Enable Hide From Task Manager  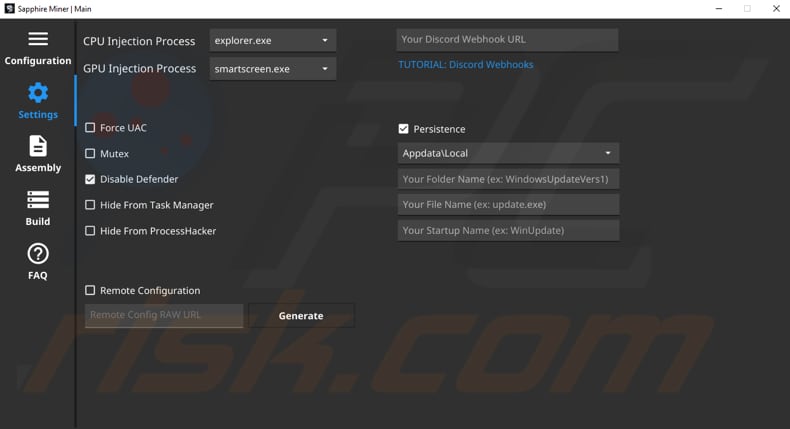[x=90, y=205]
